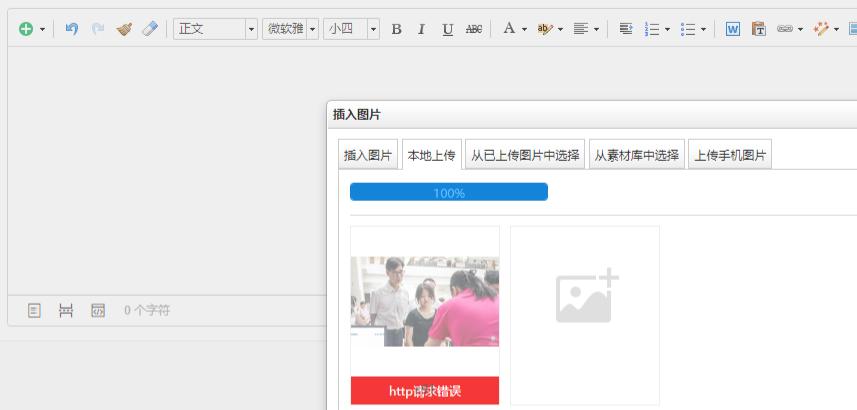Viewport: 857px width, 410px height.
Task: Toggle strikethrough ABC formatting
Action: (474, 30)
